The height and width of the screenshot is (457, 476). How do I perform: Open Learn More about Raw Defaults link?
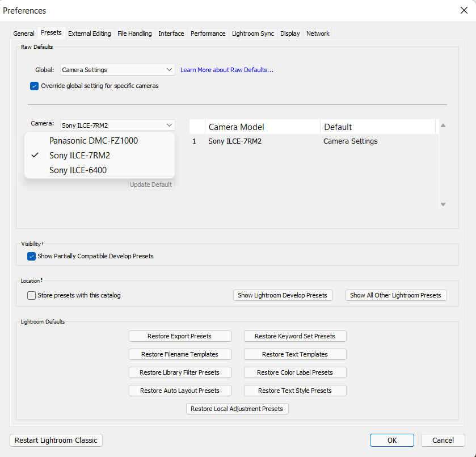(x=227, y=70)
